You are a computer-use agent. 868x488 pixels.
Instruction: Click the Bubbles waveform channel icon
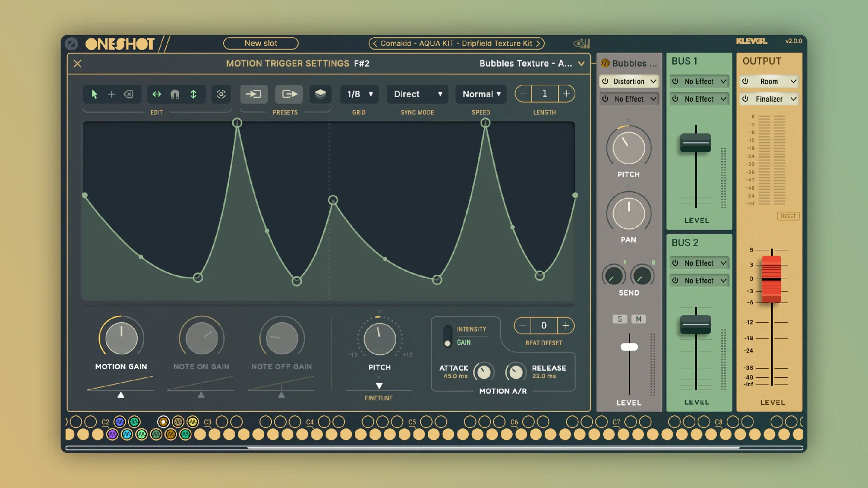pyautogui.click(x=605, y=63)
